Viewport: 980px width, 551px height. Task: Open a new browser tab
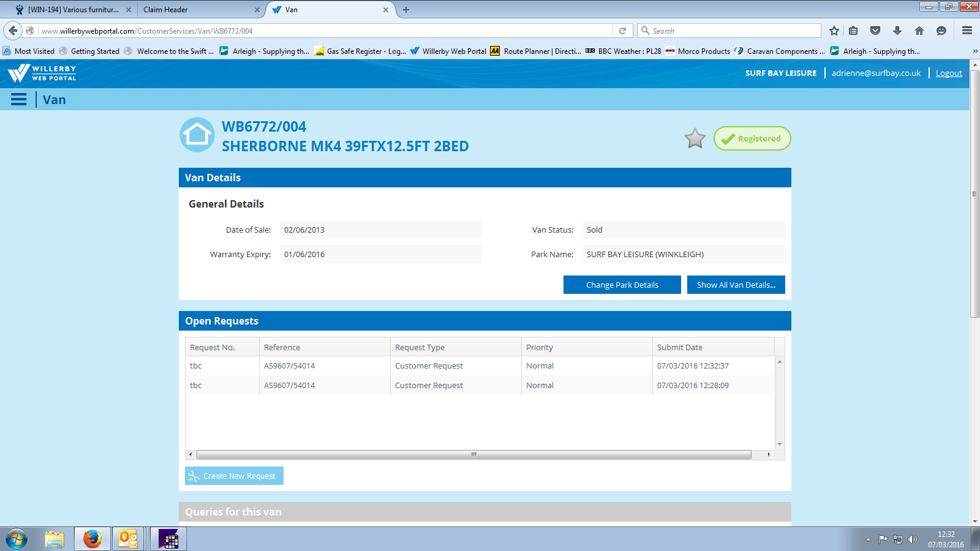pos(406,10)
